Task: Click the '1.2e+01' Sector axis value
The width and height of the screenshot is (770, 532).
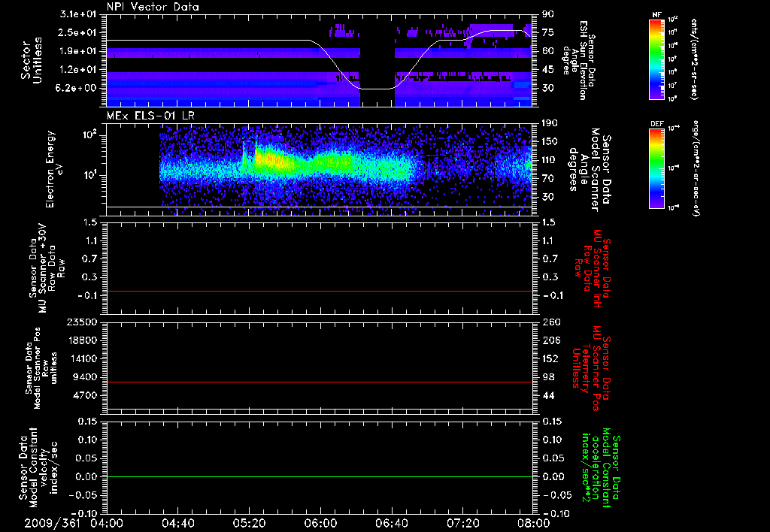Action: click(x=78, y=70)
